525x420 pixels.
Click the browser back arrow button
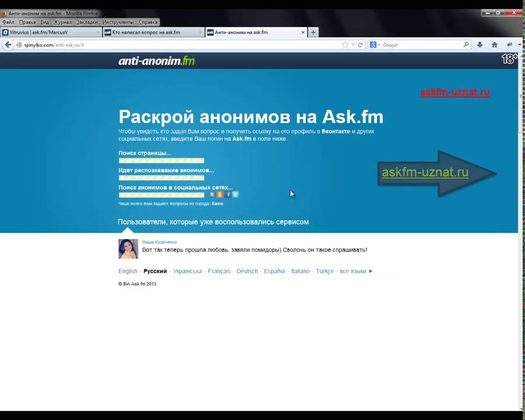(8, 45)
